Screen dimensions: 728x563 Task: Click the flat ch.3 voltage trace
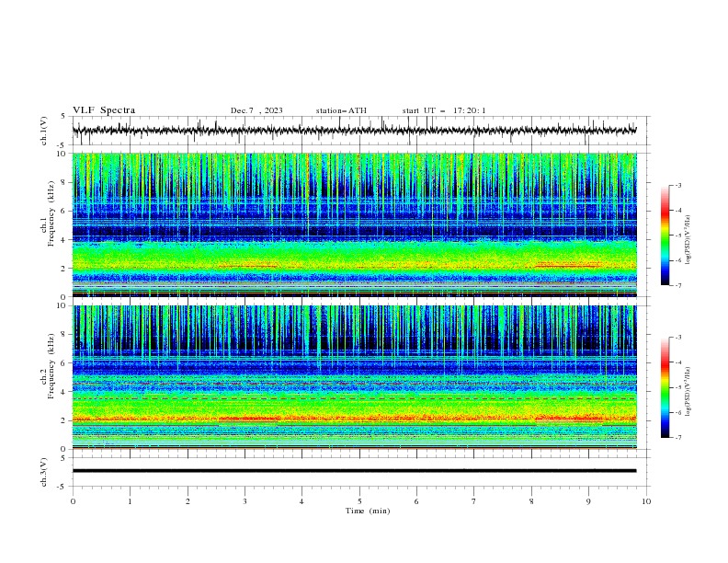point(354,471)
